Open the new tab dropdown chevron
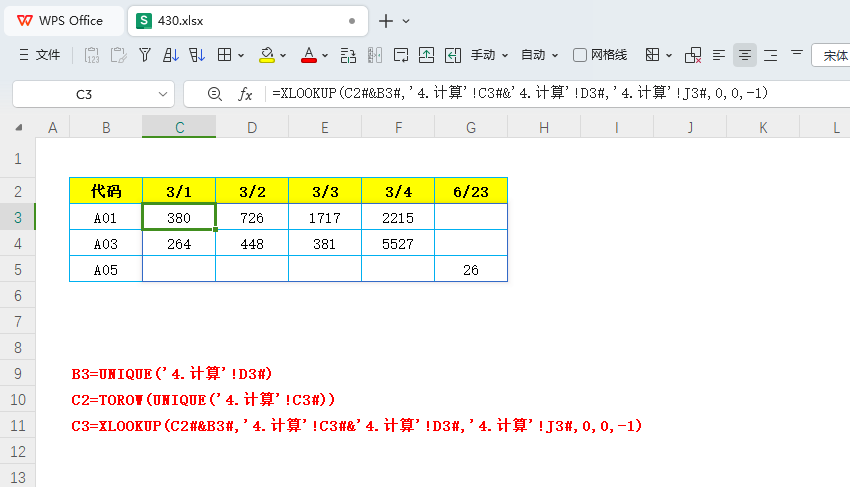 pos(406,22)
